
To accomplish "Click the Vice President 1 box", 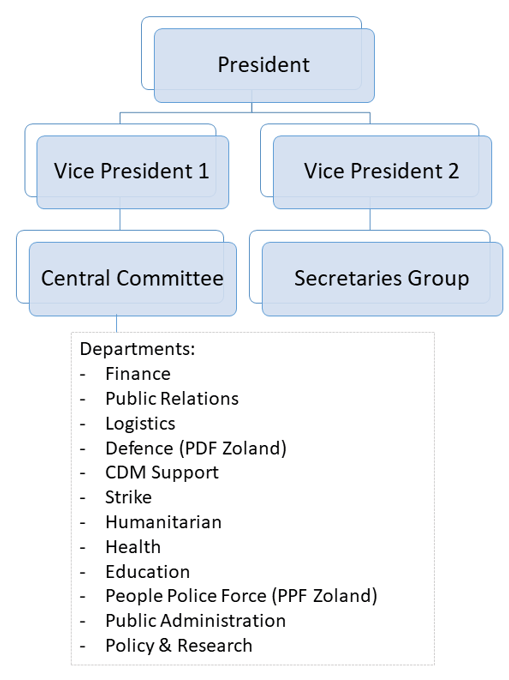I will [x=132, y=172].
